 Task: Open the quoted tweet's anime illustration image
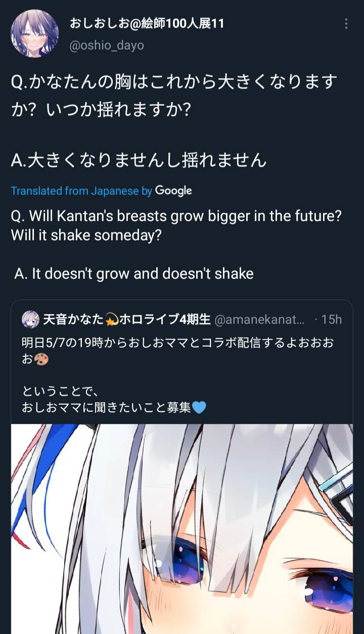(182, 529)
